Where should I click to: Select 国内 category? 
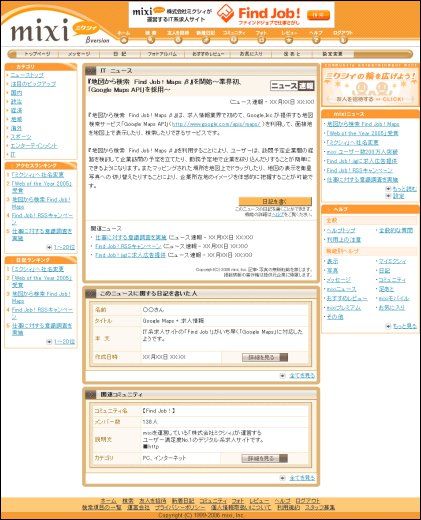tap(16, 93)
